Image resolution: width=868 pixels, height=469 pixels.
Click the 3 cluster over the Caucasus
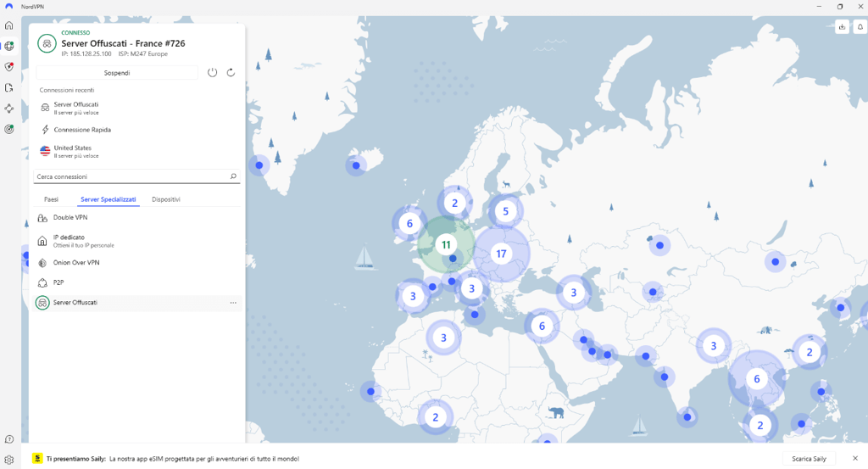[574, 293]
